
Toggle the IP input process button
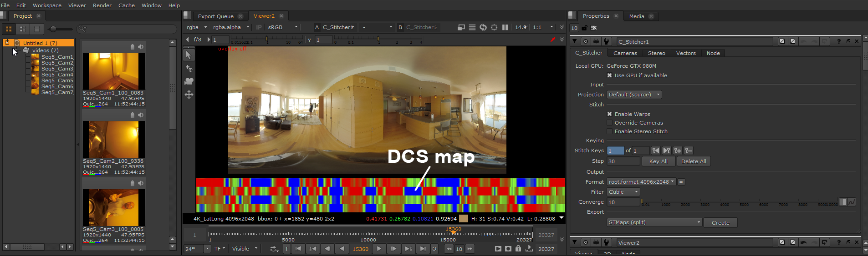(x=259, y=27)
